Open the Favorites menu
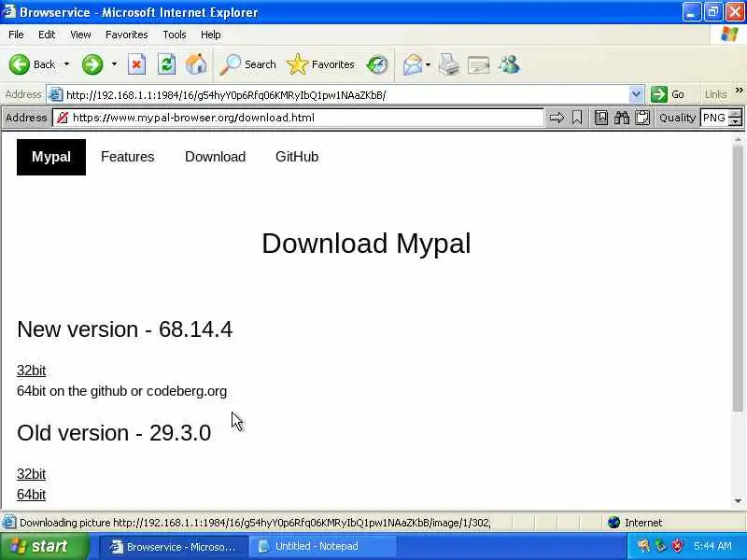The image size is (747, 560). point(127,35)
